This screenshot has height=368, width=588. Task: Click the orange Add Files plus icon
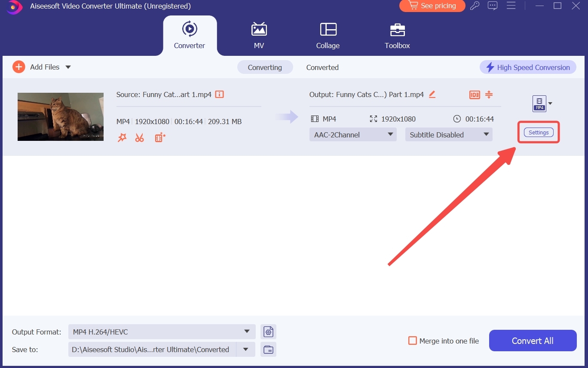pyautogui.click(x=18, y=67)
